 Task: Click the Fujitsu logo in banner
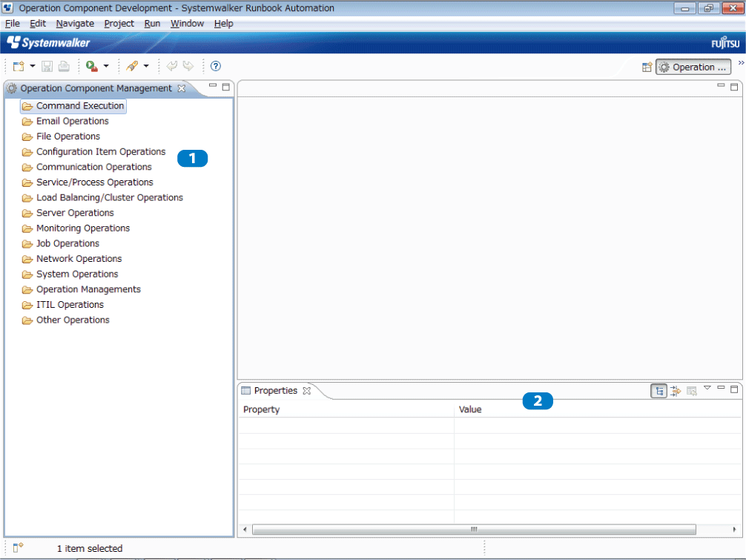[725, 43]
